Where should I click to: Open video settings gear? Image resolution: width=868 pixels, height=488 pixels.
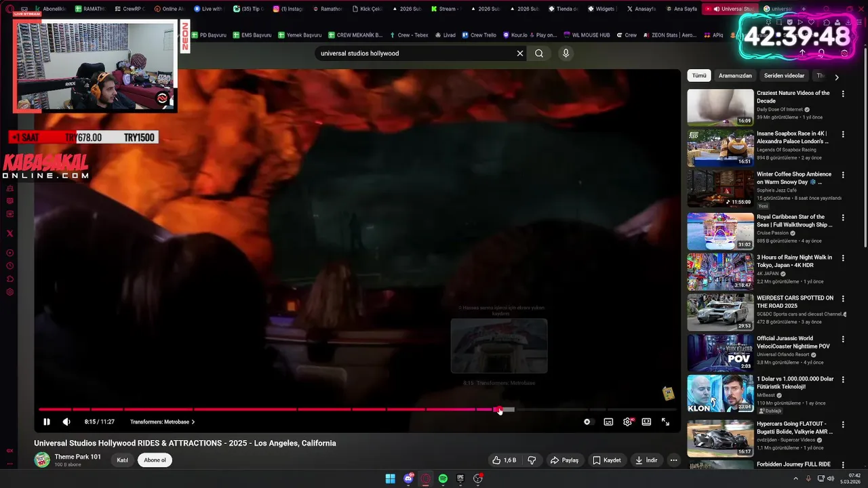click(x=628, y=422)
